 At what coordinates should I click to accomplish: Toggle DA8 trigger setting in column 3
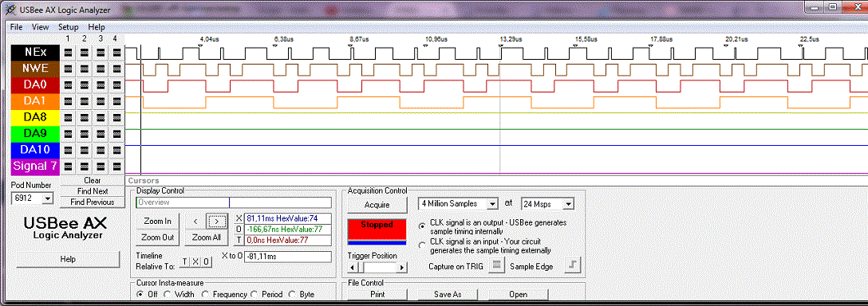pos(101,117)
